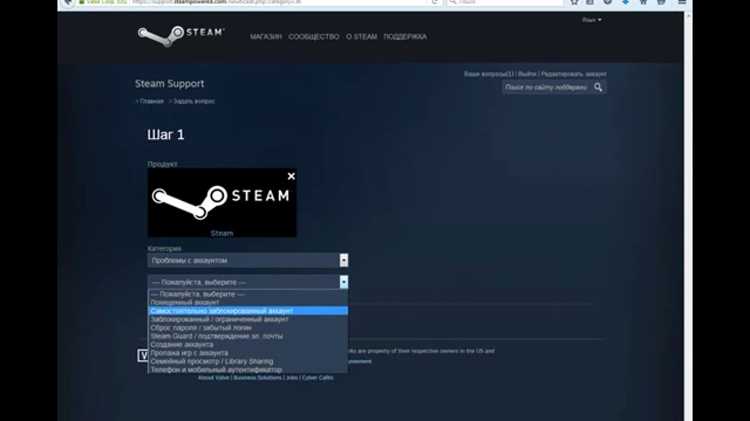750x421 pixels.
Task: Click the magnifier search icon
Action: (x=598, y=87)
